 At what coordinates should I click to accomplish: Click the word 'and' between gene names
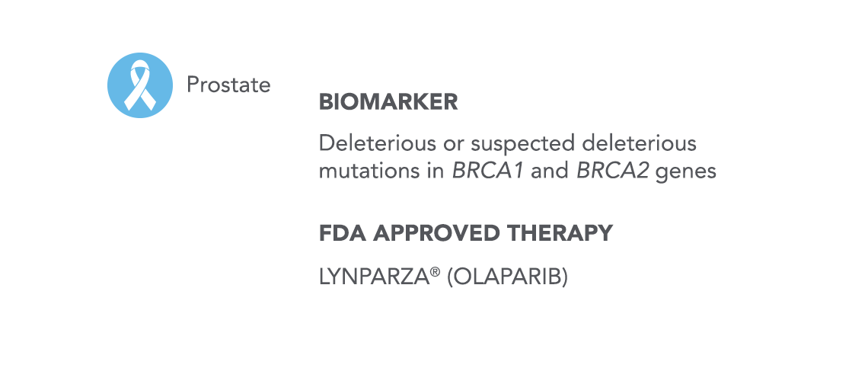[x=550, y=171]
